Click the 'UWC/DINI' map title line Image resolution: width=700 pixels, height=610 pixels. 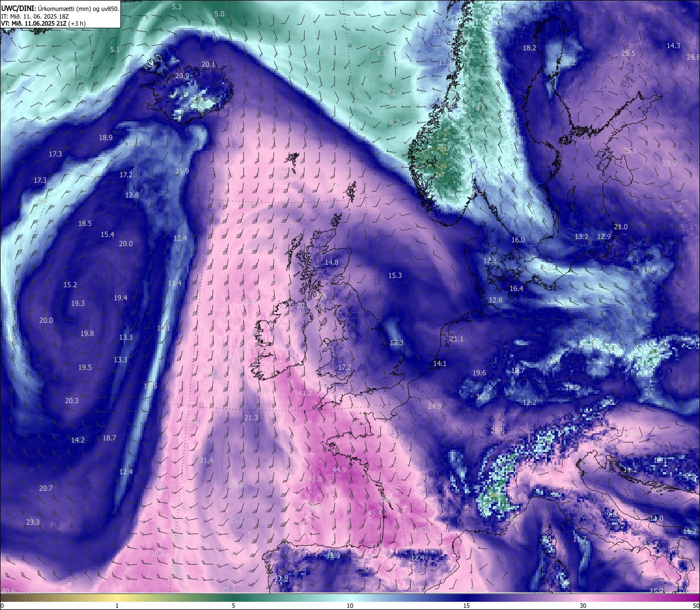point(60,8)
